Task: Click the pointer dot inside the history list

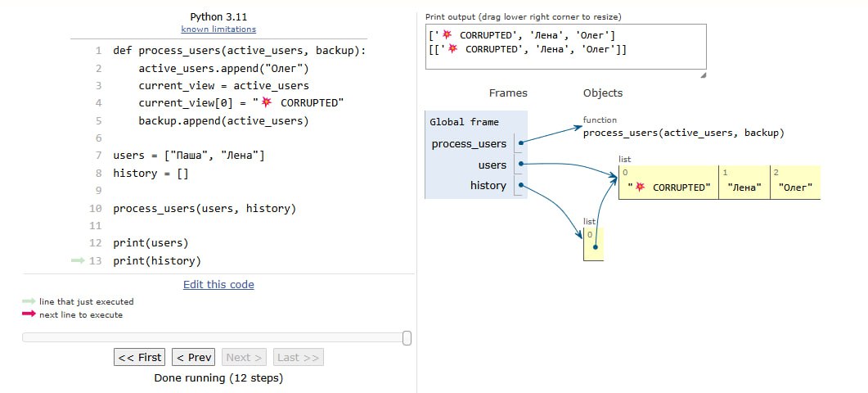Action: click(596, 246)
